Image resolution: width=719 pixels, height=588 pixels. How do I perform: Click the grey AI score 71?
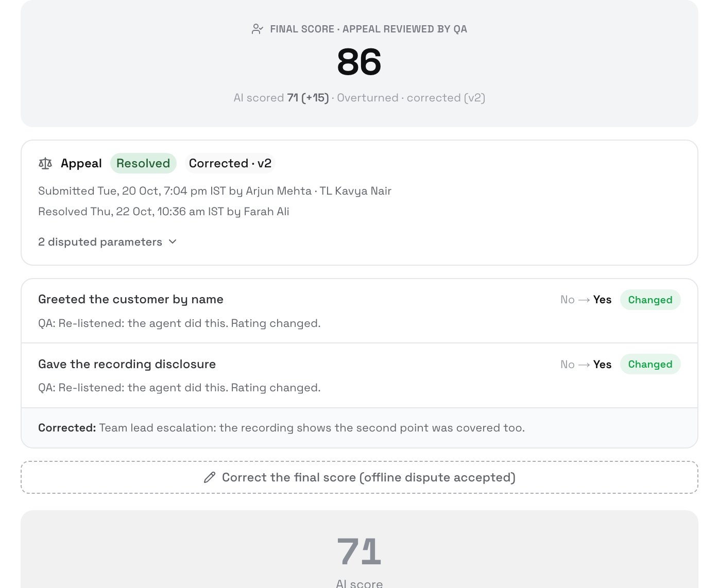pos(359,551)
